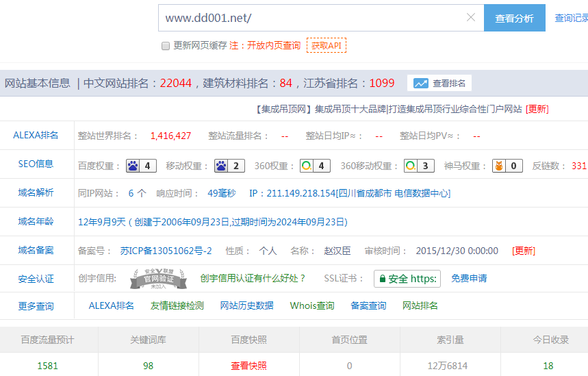Click the 建筑材料 ranking value 84
The height and width of the screenshot is (376, 588).
(285, 83)
